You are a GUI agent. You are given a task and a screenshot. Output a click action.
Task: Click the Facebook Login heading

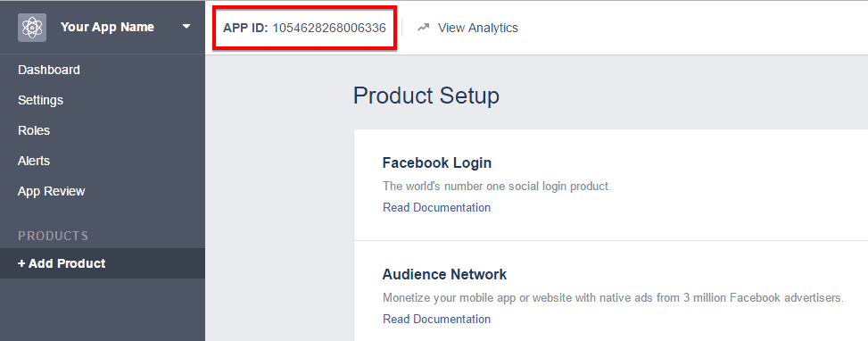437,162
